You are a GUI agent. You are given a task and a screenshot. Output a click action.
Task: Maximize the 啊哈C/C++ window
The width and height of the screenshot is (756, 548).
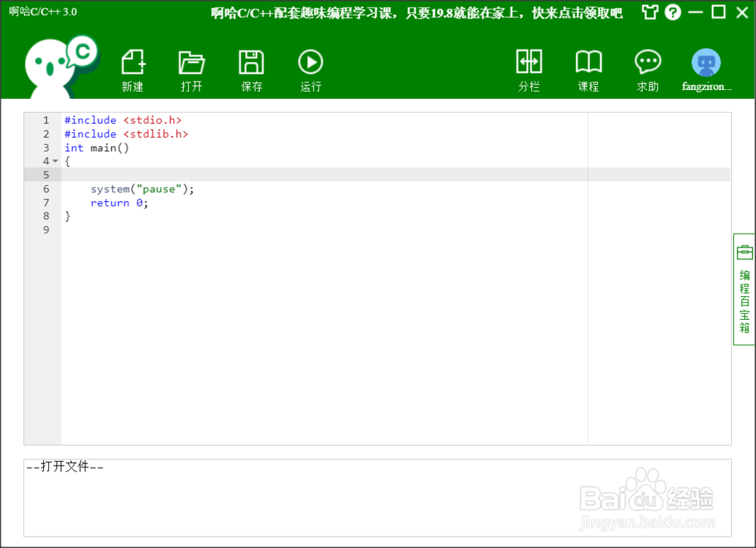coord(718,12)
